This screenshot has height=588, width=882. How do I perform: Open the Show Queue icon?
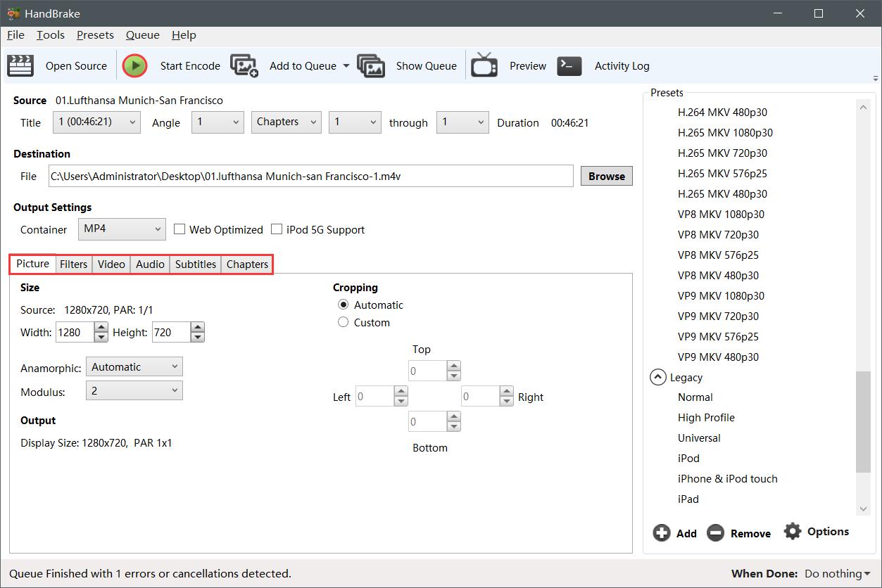pos(371,65)
